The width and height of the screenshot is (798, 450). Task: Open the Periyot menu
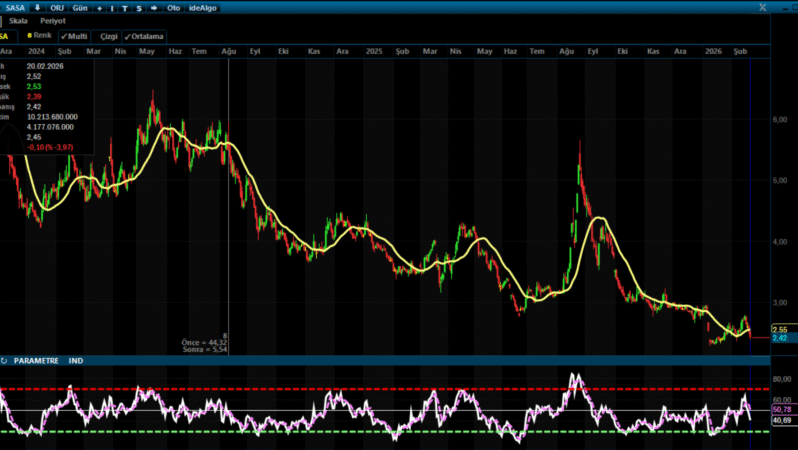[52, 20]
